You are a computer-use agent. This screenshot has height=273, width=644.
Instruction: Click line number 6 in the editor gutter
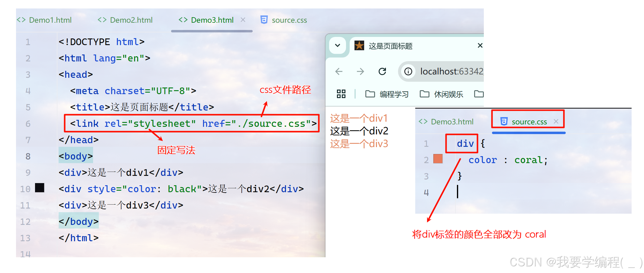coord(28,123)
